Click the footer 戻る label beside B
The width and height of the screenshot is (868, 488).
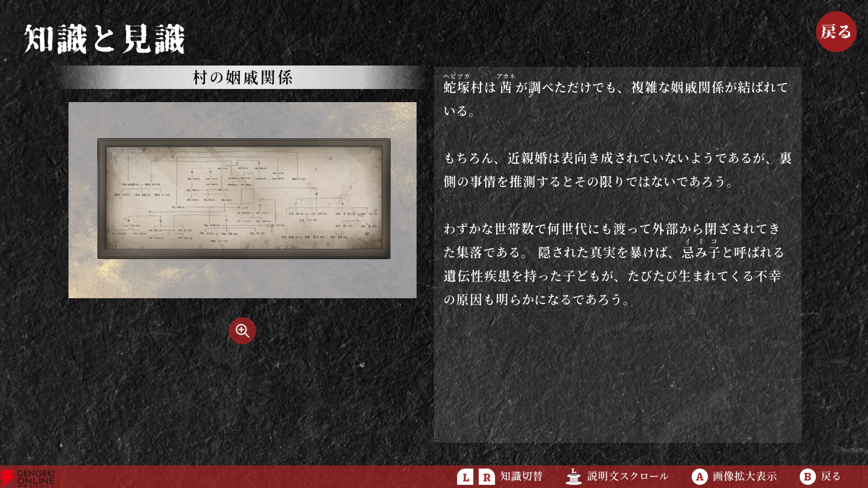[830, 476]
